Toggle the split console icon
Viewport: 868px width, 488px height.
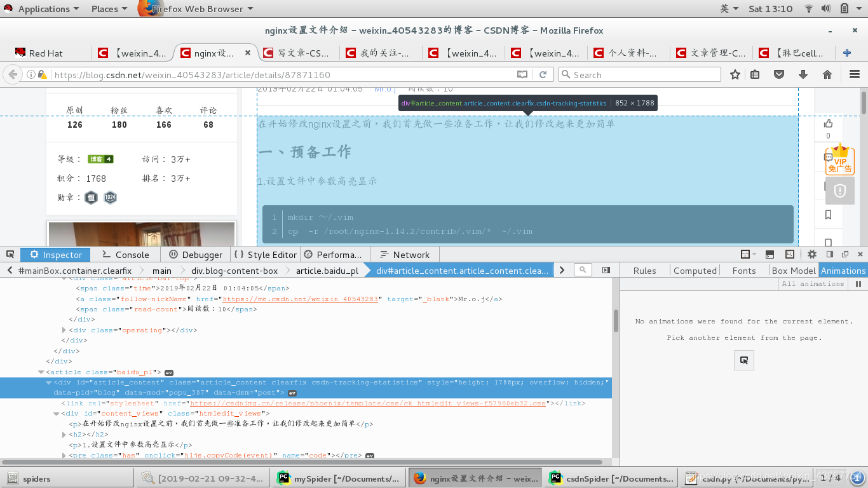tap(770, 254)
